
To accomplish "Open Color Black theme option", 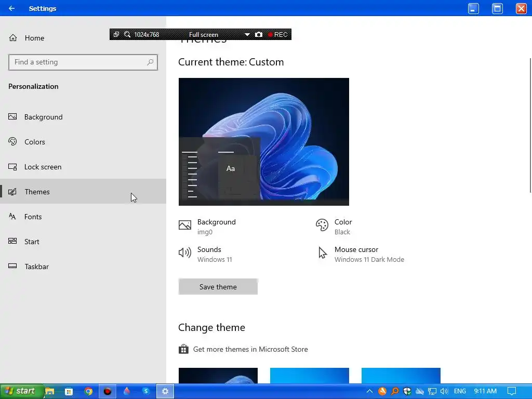I will tap(334, 227).
